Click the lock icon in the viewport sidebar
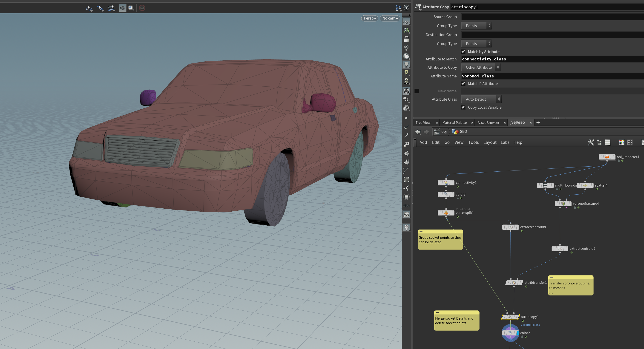644x349 pixels. click(x=406, y=39)
